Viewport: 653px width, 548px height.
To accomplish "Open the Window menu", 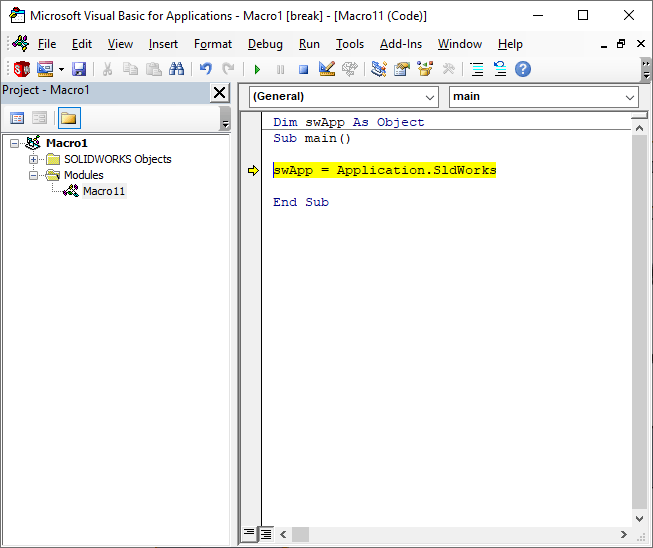I will click(460, 44).
